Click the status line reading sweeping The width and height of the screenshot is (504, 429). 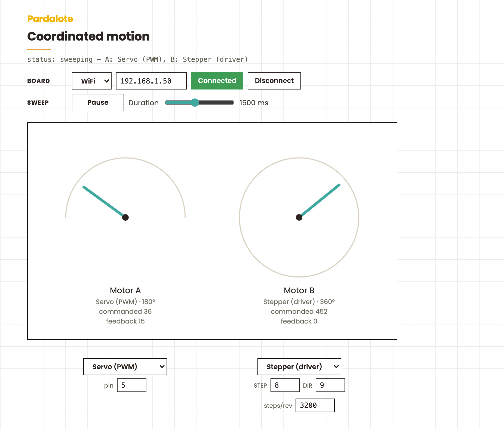(x=137, y=59)
